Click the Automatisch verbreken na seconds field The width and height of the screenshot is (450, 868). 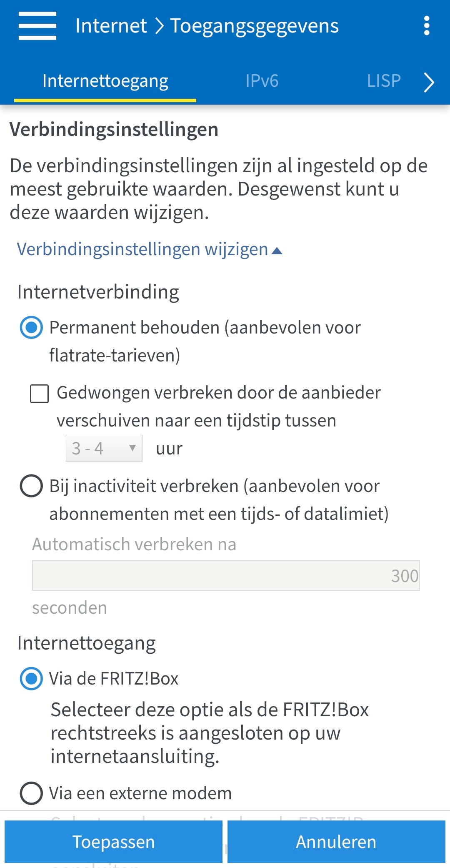226,576
